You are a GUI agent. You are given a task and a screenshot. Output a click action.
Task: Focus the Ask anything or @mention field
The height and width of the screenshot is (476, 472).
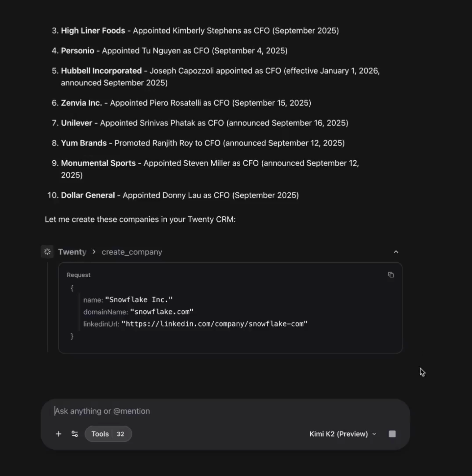[225, 411]
